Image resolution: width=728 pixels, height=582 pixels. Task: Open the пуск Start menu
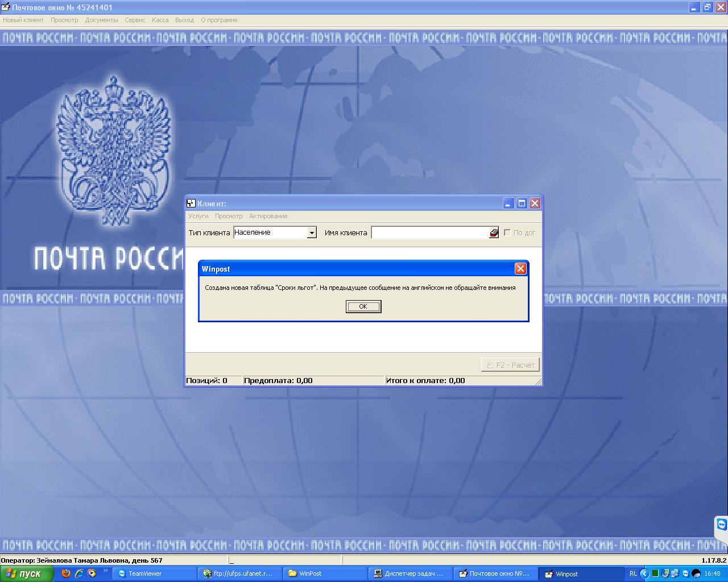pyautogui.click(x=27, y=573)
